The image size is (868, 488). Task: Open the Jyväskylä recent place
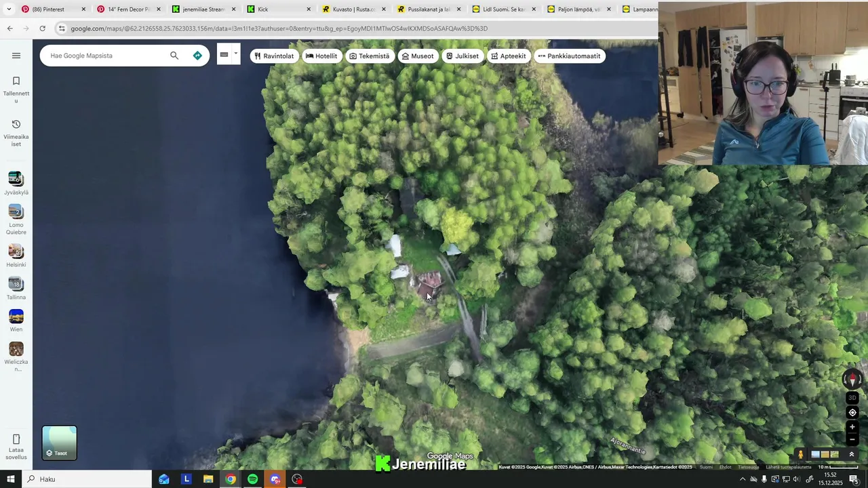[x=16, y=183]
